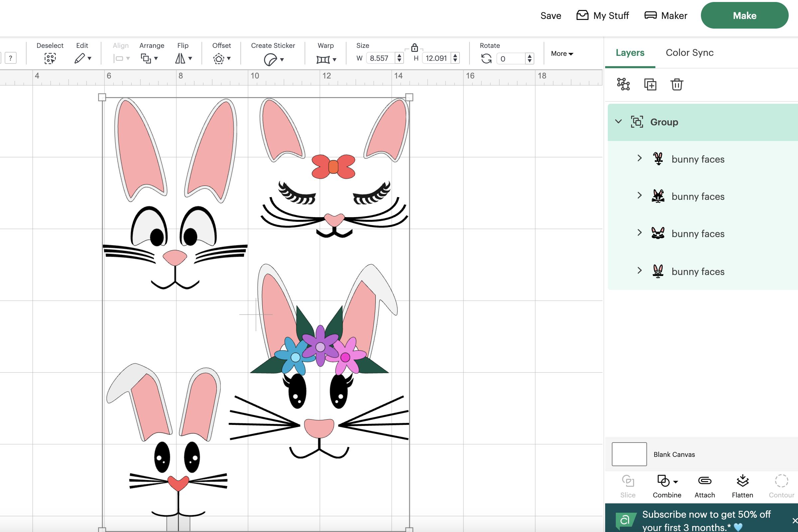Click the Slice tool icon
The width and height of the screenshot is (798, 532).
tap(628, 481)
